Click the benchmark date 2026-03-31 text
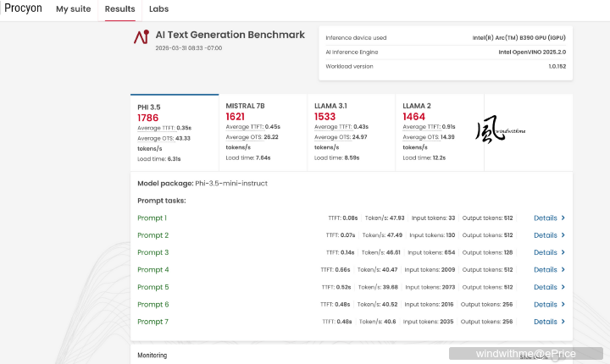The image size is (610, 364). (x=189, y=48)
